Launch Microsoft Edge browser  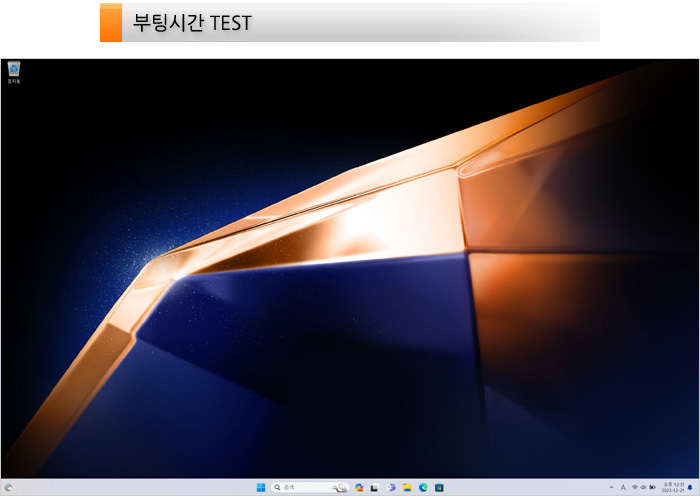pyautogui.click(x=423, y=488)
